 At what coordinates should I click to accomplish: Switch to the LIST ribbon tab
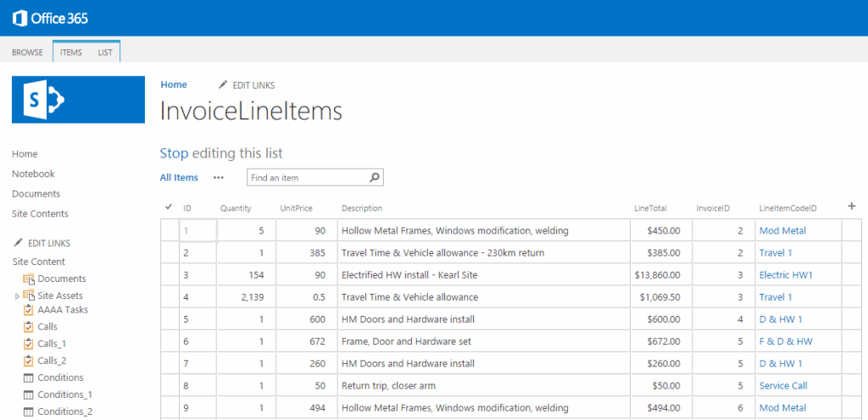coord(105,52)
